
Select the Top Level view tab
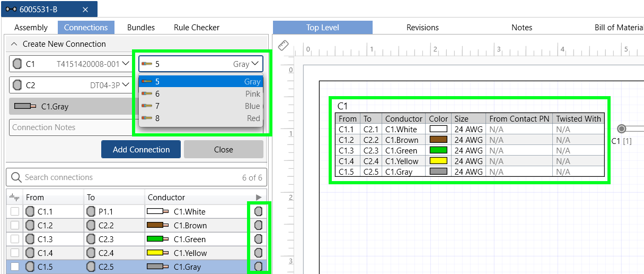(x=323, y=28)
